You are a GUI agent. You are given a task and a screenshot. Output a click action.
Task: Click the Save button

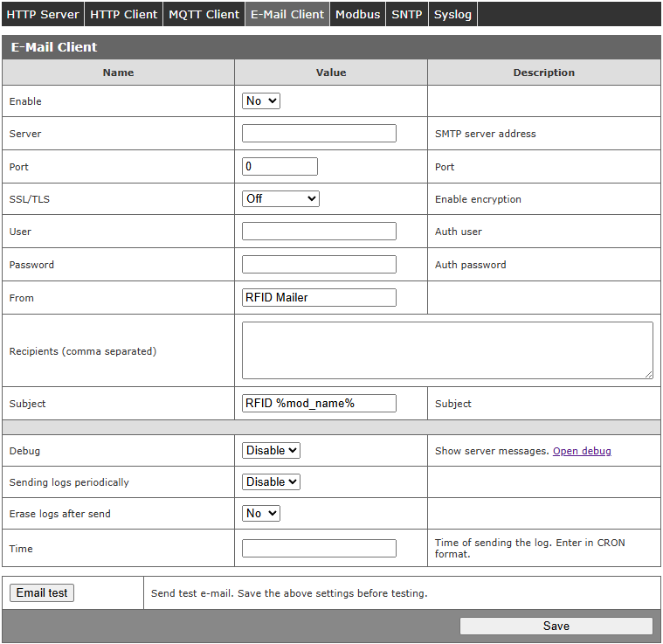tap(556, 626)
